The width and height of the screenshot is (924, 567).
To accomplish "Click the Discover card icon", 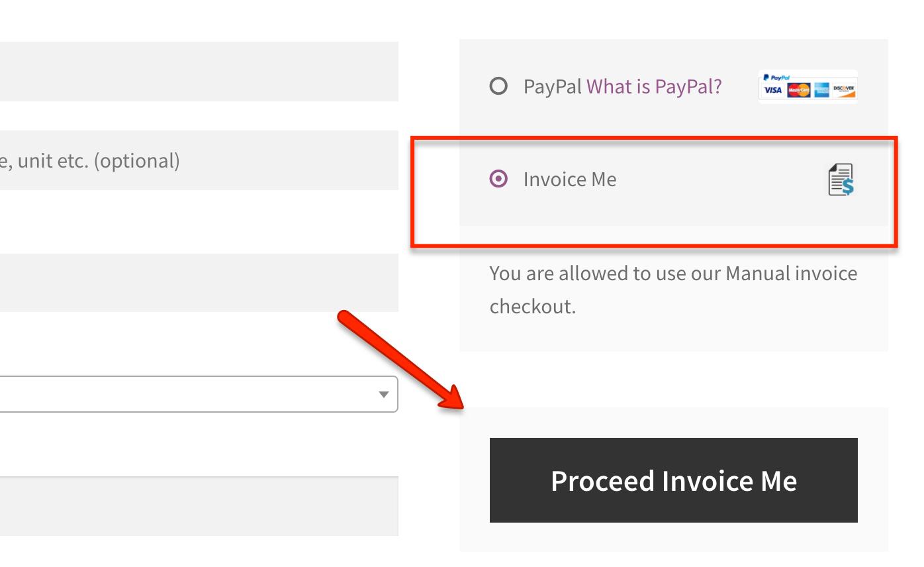I will click(844, 90).
